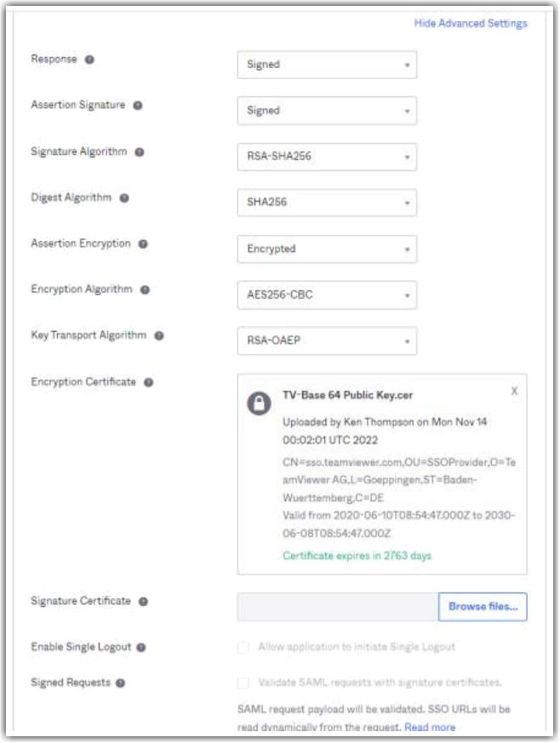The height and width of the screenshot is (743, 560).
Task: Open the Signature Algorithm RSA-SHA256 dropdown
Action: [x=327, y=157]
